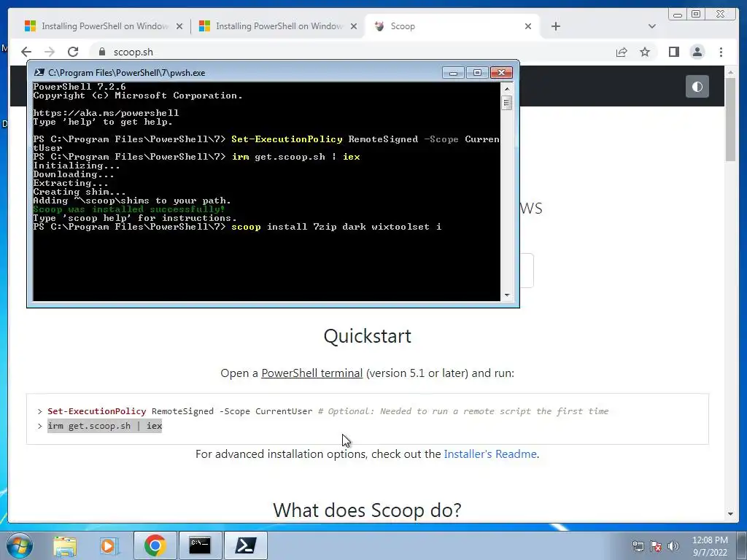This screenshot has height=560, width=747.
Task: Close the pwsh.exe console window
Action: [501, 72]
